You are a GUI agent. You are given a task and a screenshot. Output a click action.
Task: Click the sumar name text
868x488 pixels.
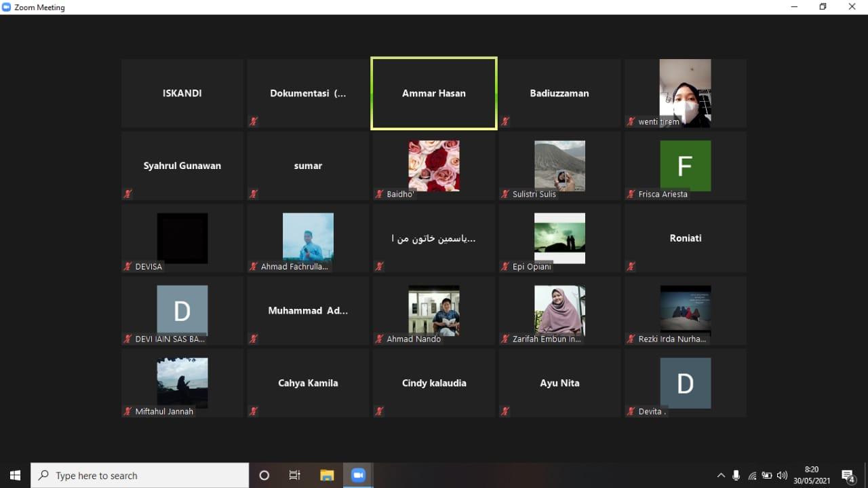tap(308, 166)
